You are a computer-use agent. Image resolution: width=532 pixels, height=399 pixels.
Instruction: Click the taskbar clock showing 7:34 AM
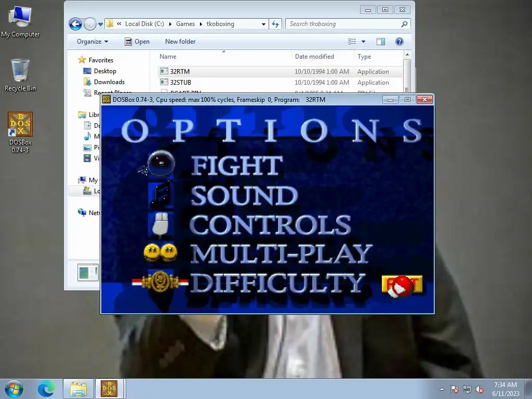coord(505,389)
